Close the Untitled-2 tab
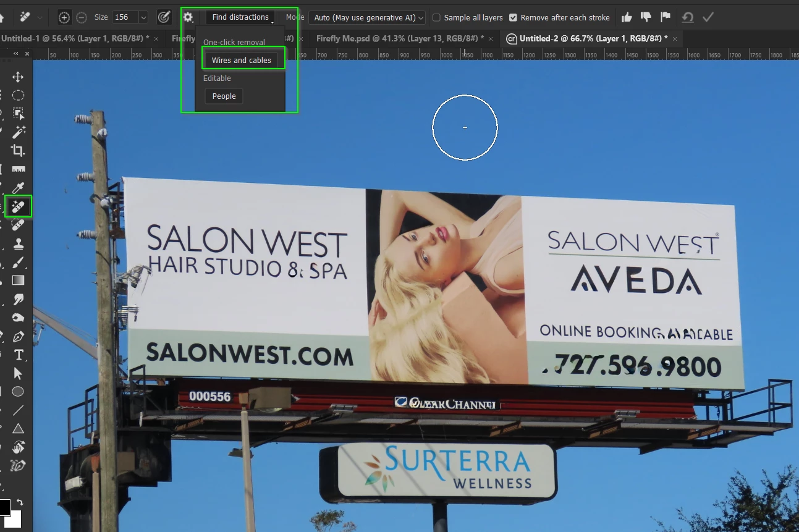Screen dimensions: 799x532 675,38
